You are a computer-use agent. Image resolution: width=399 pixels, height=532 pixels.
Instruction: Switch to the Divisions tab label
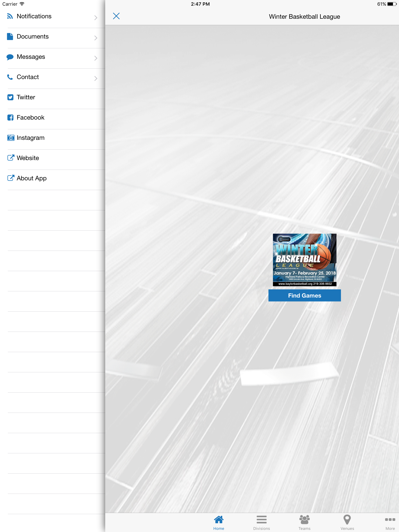coord(261,528)
